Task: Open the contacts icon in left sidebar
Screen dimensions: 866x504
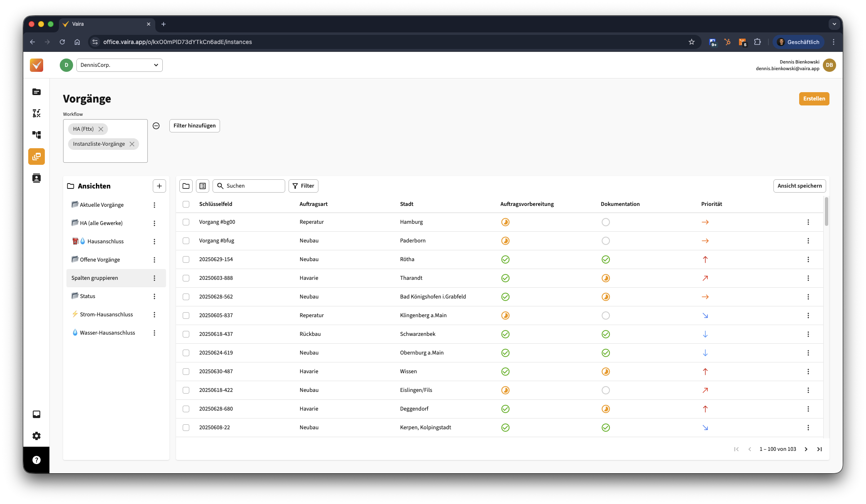Action: click(x=37, y=178)
